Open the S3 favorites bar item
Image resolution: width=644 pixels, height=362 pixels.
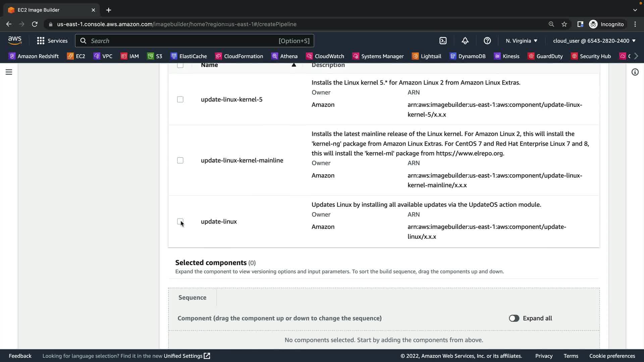click(x=155, y=56)
